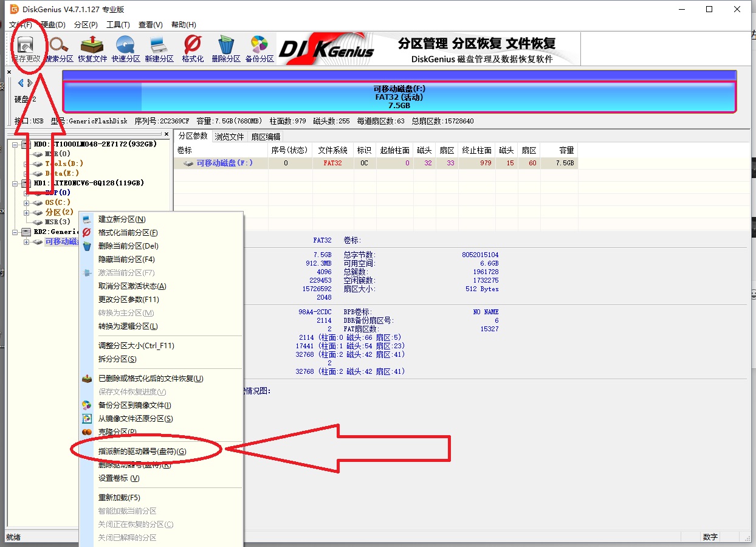The height and width of the screenshot is (547, 756).
Task: Click the 新建分区 (new partition) toolbar icon
Action: [x=159, y=49]
